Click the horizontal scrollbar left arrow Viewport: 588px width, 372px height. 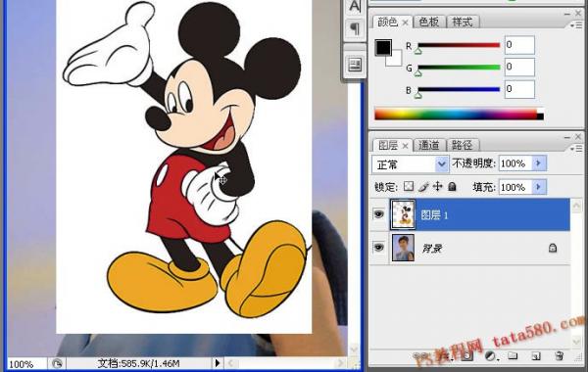tap(231, 363)
